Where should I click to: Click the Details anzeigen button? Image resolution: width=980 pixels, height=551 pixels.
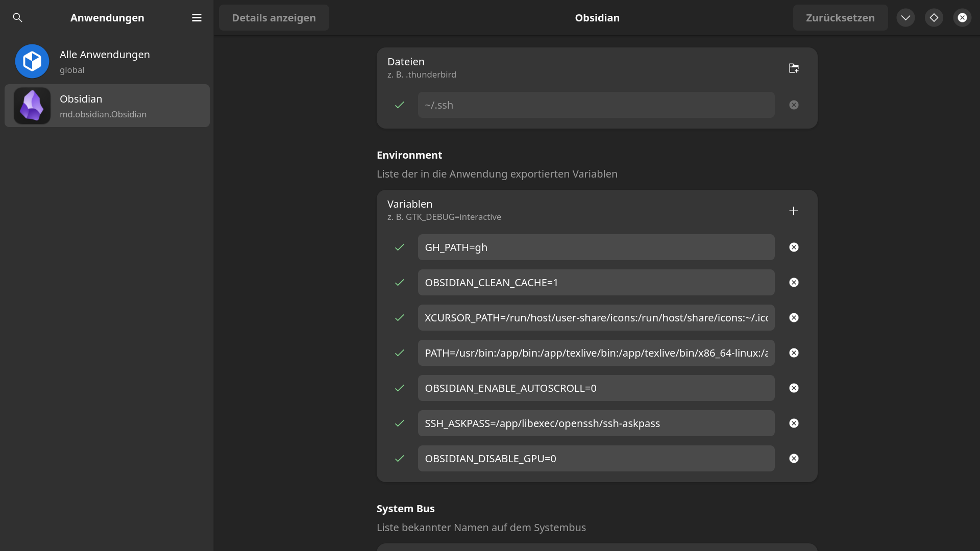point(274,18)
